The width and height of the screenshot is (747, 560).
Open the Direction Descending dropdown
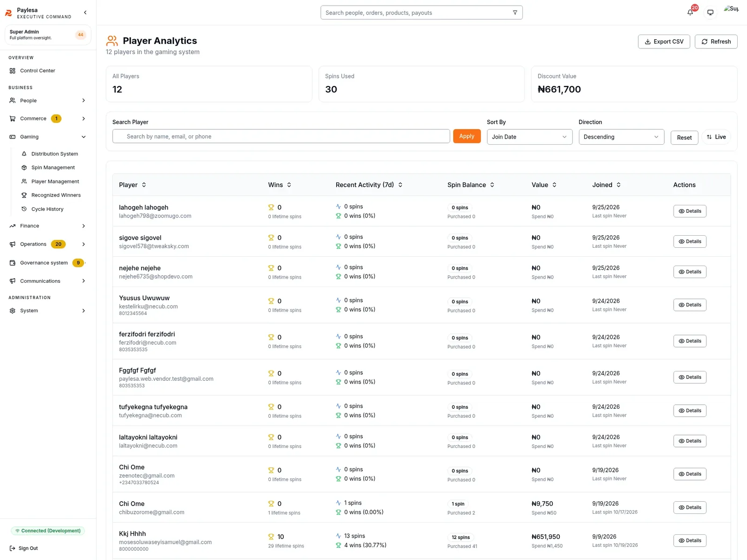click(621, 137)
